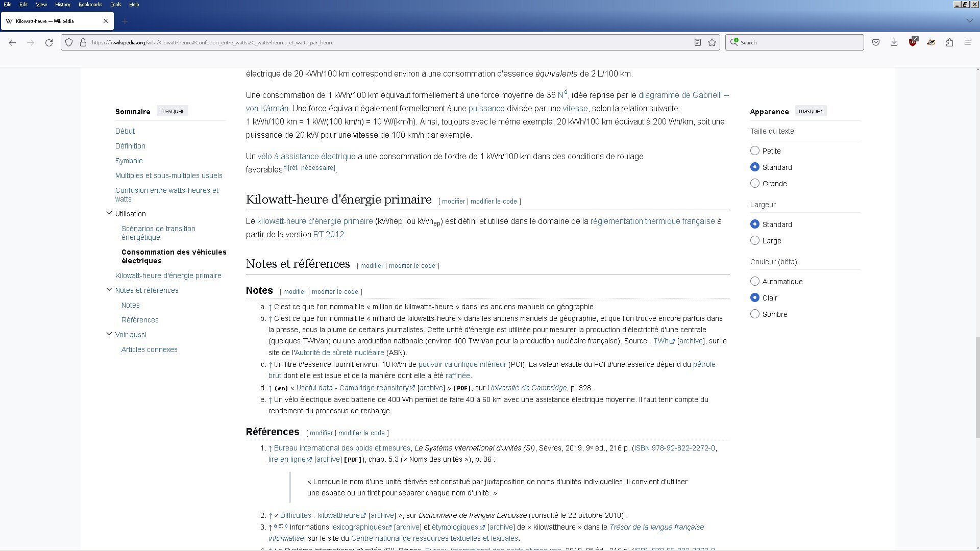Viewport: 980px width, 551px height.
Task: Open diagramme de Gabrielli – von Kármán link
Action: 487,102
